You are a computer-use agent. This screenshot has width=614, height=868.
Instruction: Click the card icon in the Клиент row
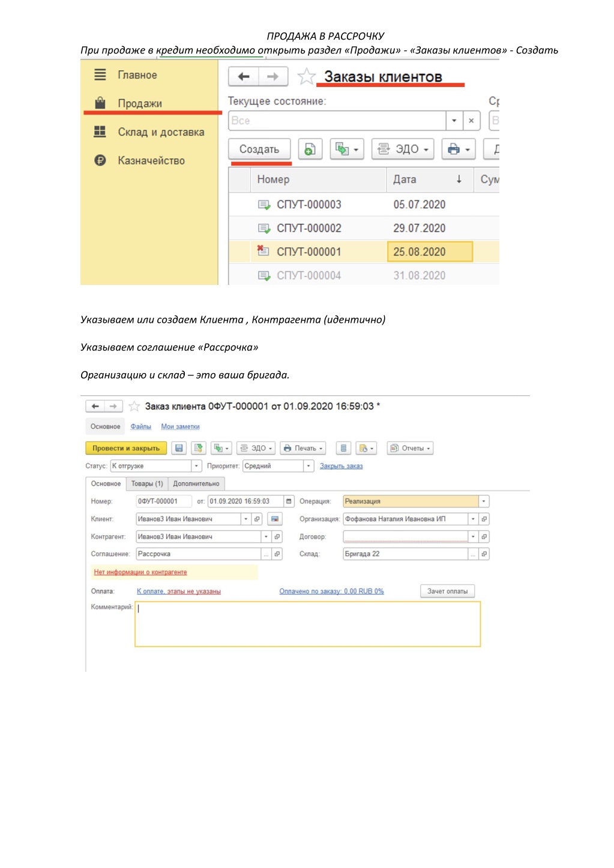275,519
